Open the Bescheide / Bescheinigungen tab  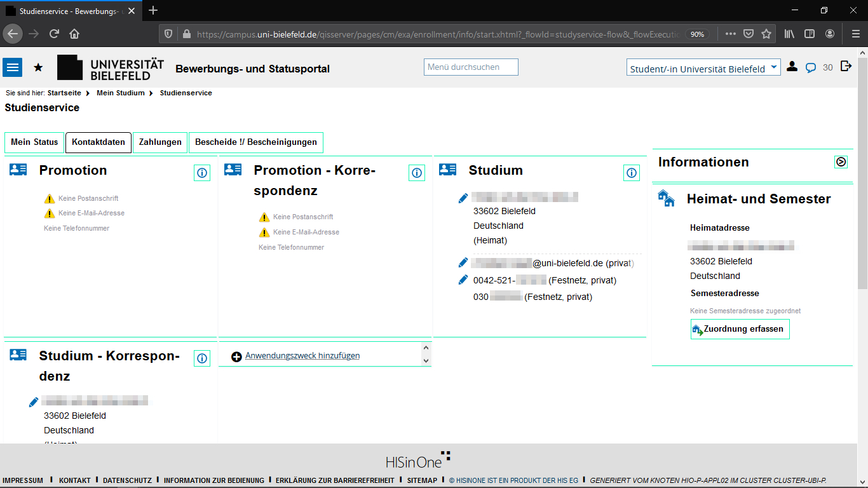pos(256,142)
